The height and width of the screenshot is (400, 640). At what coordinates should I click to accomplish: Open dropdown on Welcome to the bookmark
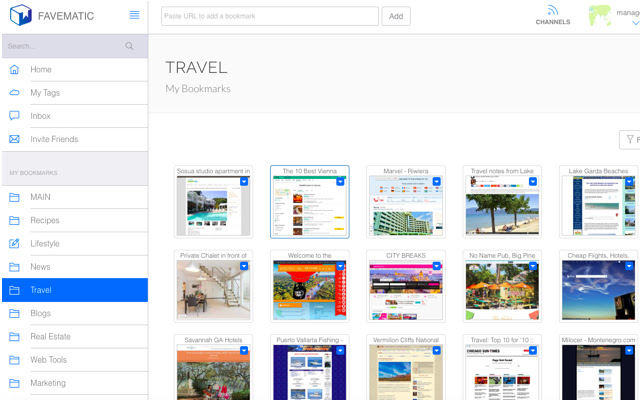[x=340, y=266]
